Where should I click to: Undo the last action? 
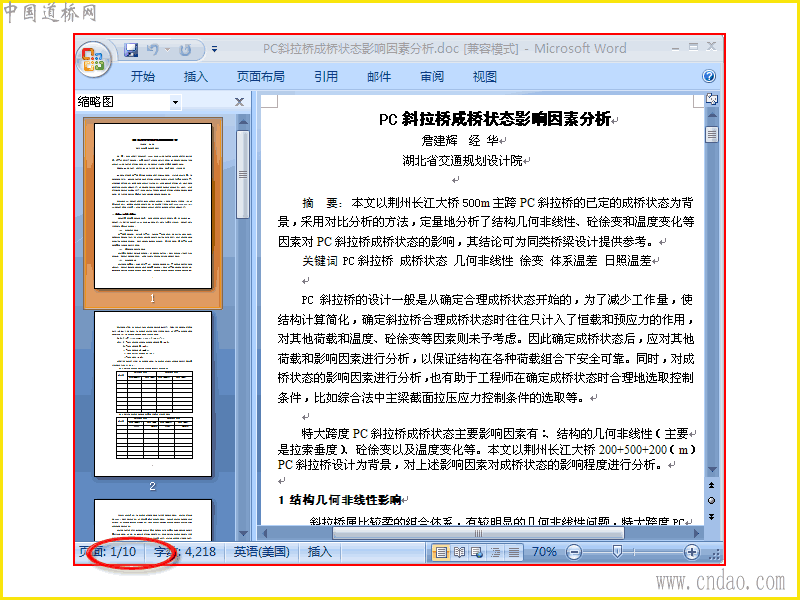pyautogui.click(x=153, y=50)
